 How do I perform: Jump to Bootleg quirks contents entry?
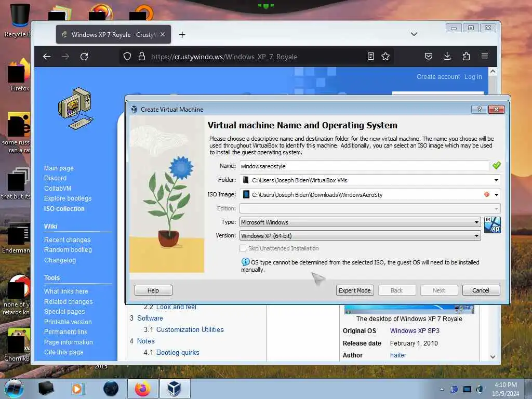[x=178, y=353]
